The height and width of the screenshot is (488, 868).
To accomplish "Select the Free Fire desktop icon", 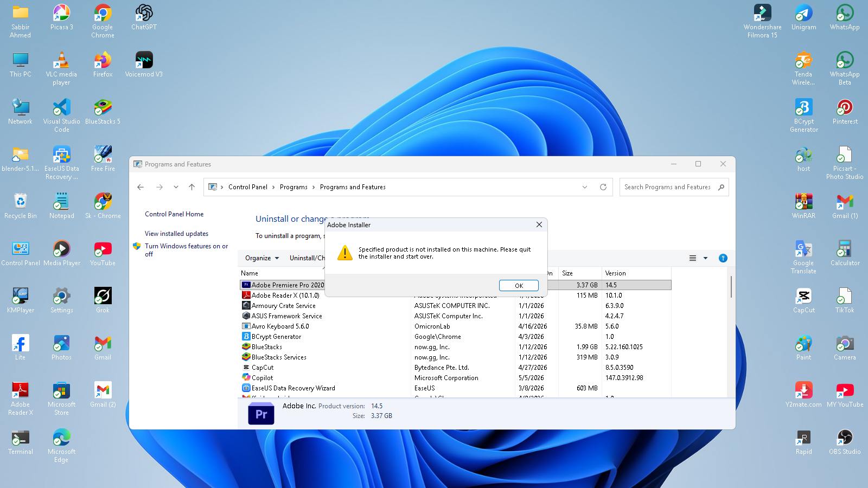I will tap(103, 159).
